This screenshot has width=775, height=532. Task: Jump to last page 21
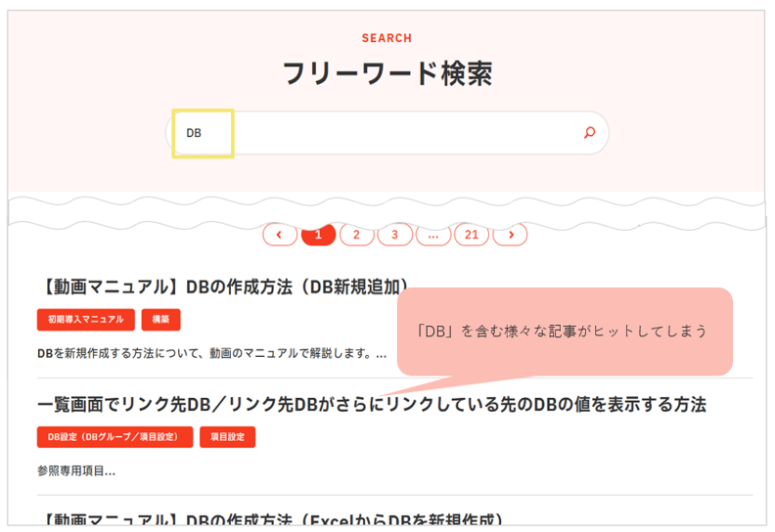point(471,235)
